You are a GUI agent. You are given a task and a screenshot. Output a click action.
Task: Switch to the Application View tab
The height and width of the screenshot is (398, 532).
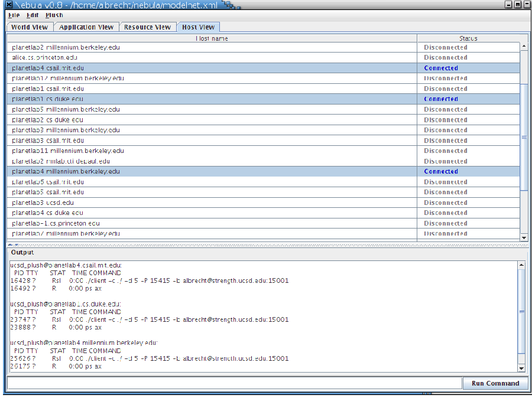[x=86, y=27]
